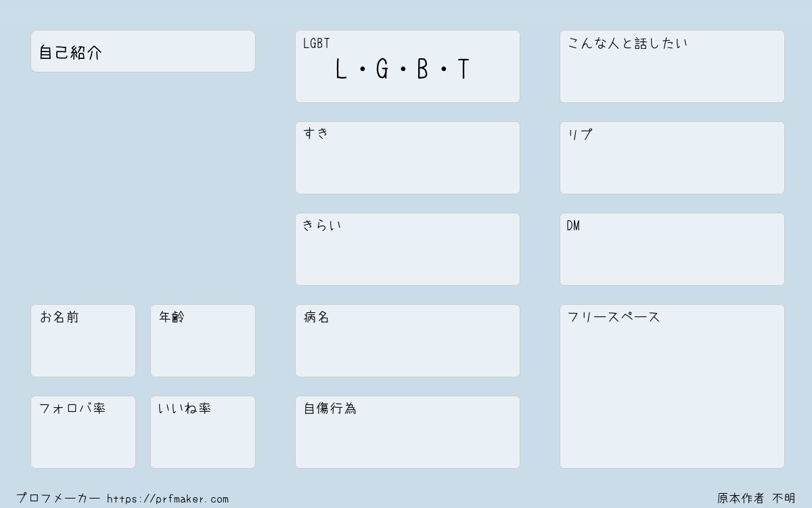Click the 年齢 box
Image resolution: width=812 pixels, height=508 pixels.
pyautogui.click(x=203, y=341)
